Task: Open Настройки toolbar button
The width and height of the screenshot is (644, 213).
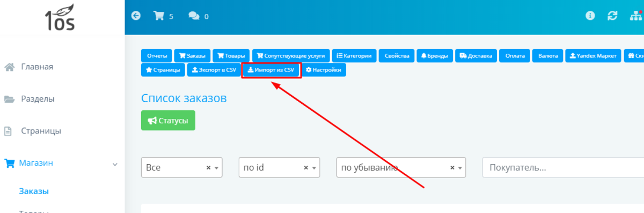Action: tap(324, 70)
